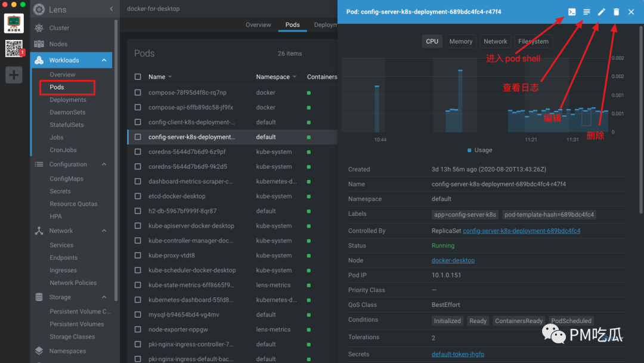Open Namespaces from the sidebar

67,350
